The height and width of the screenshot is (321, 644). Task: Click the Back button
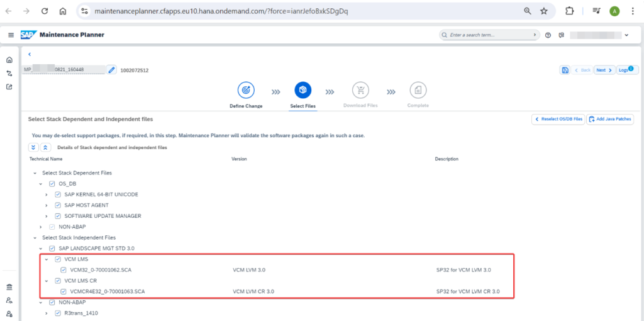(x=582, y=70)
